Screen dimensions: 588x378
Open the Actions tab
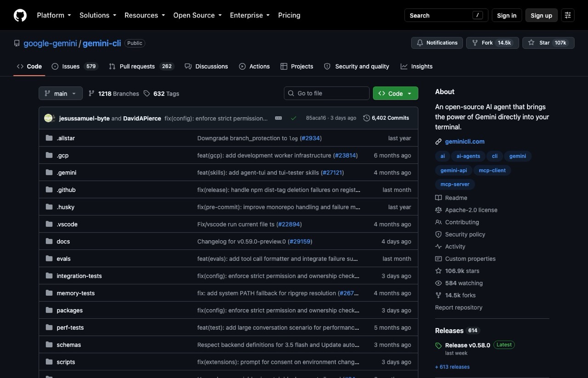coord(254,67)
